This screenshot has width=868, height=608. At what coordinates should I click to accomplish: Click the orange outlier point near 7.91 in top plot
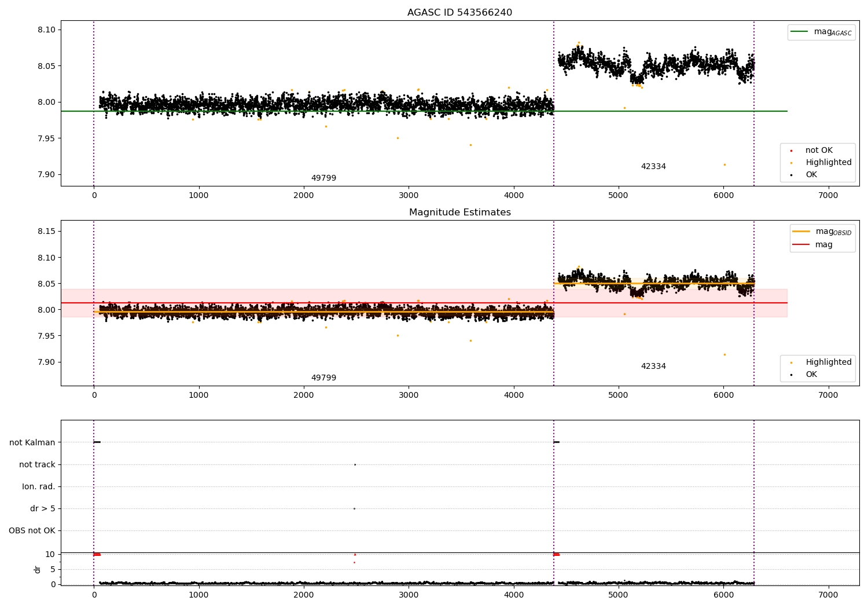(724, 164)
